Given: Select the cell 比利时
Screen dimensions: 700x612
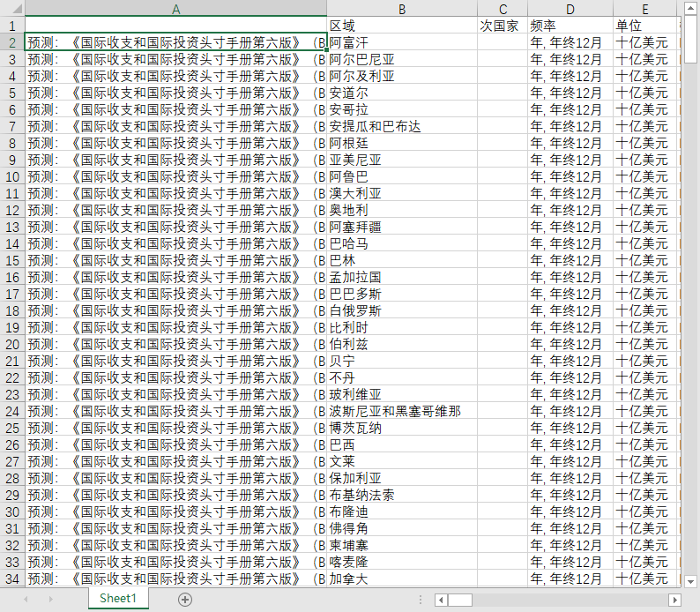Looking at the screenshot, I should pyautogui.click(x=402, y=328).
